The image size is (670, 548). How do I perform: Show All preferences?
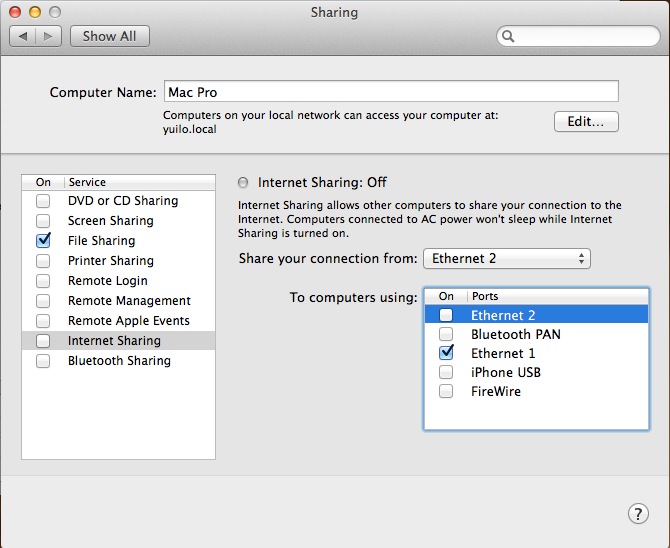[x=110, y=36]
